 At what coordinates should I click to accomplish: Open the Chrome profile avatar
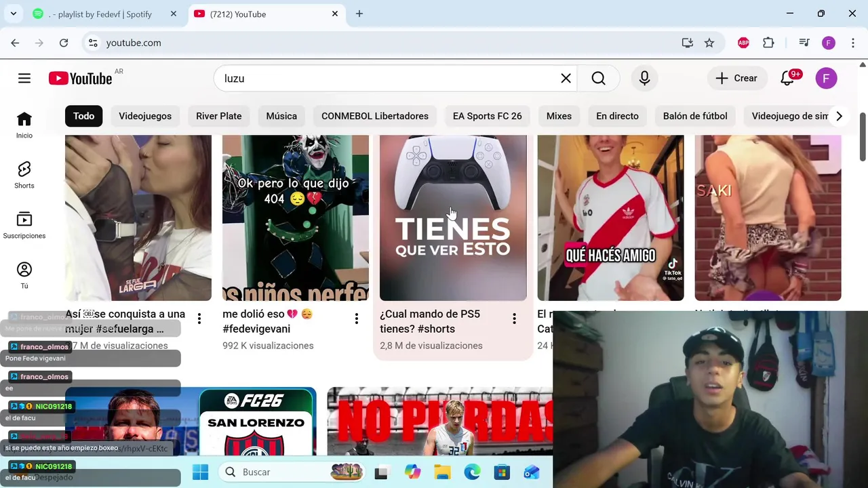point(829,43)
